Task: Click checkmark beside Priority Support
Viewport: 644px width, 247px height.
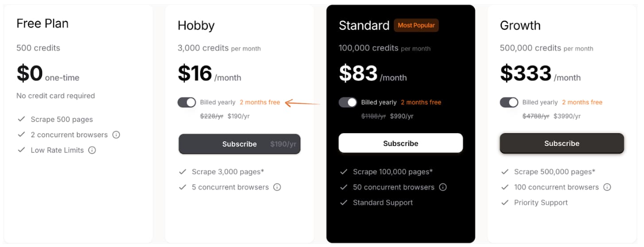Action: pyautogui.click(x=505, y=203)
